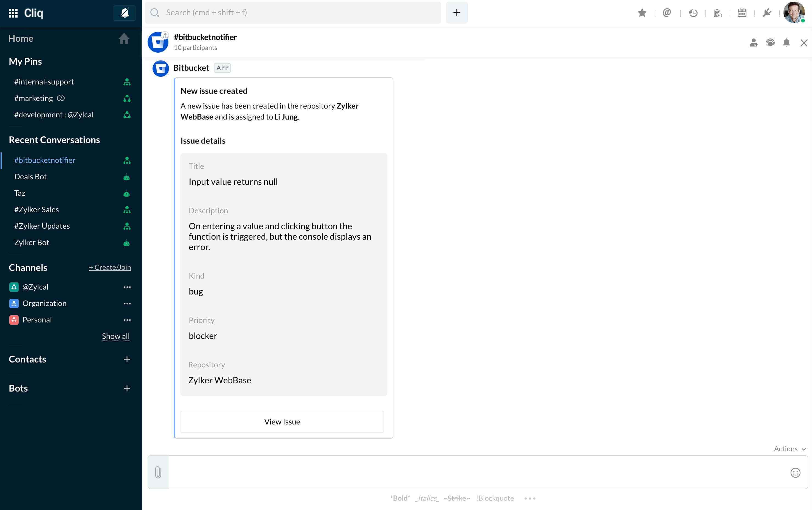
Task: Click the *Bold* formatting hint
Action: pos(400,498)
